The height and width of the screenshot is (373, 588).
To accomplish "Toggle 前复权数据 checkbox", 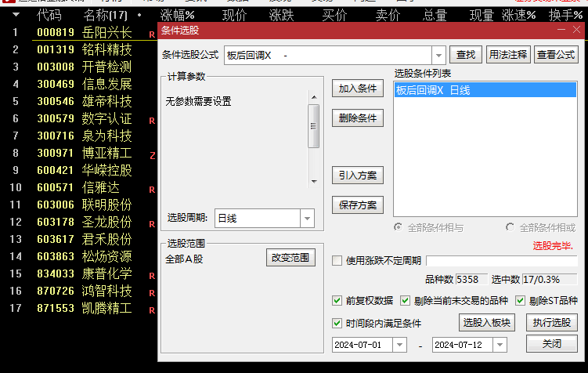I will [337, 301].
